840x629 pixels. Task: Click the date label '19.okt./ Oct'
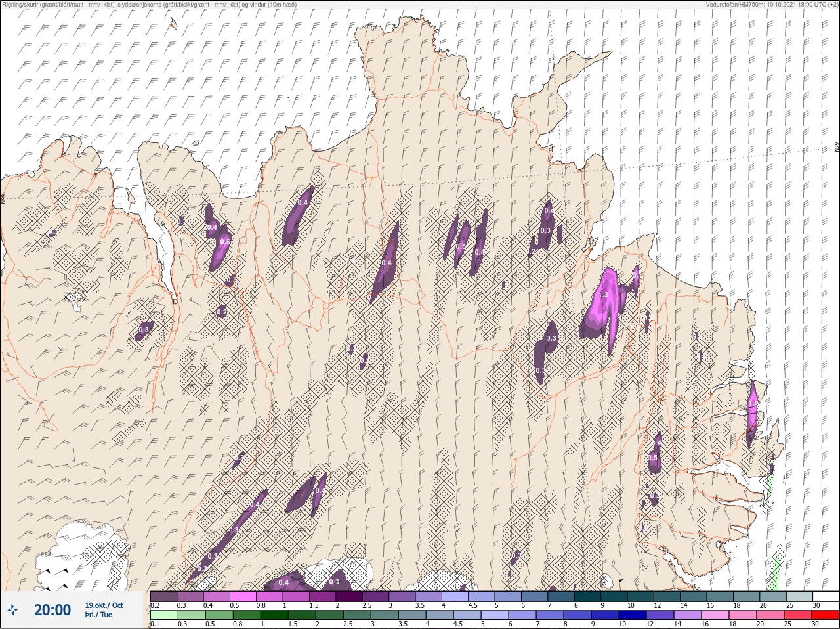pos(104,605)
